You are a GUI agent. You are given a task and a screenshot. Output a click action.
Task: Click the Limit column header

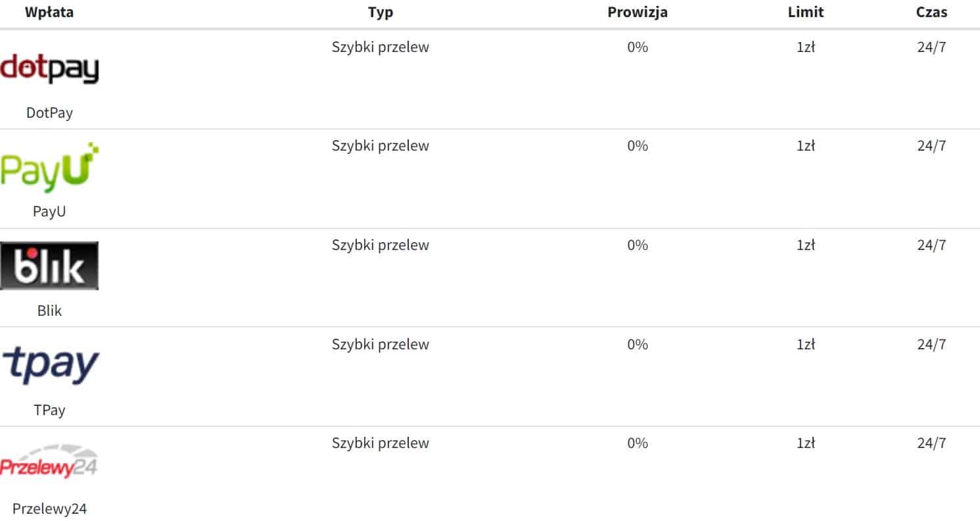[x=805, y=12]
